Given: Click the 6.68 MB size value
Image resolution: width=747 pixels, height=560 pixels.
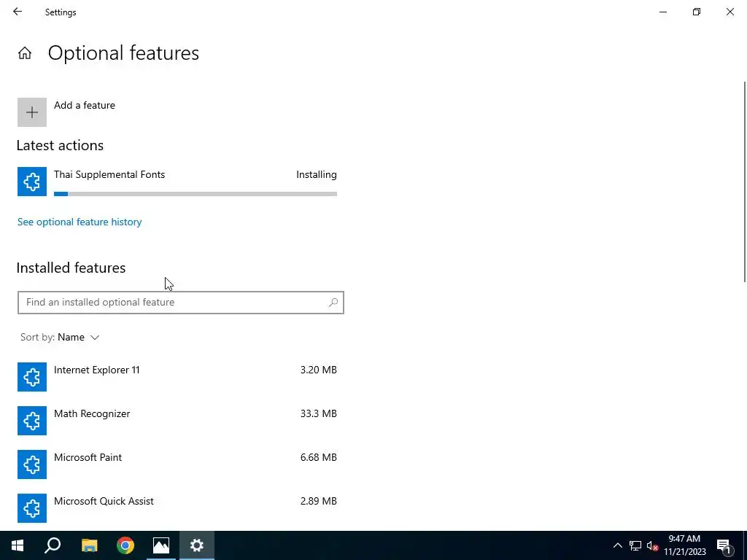Looking at the screenshot, I should pos(318,458).
